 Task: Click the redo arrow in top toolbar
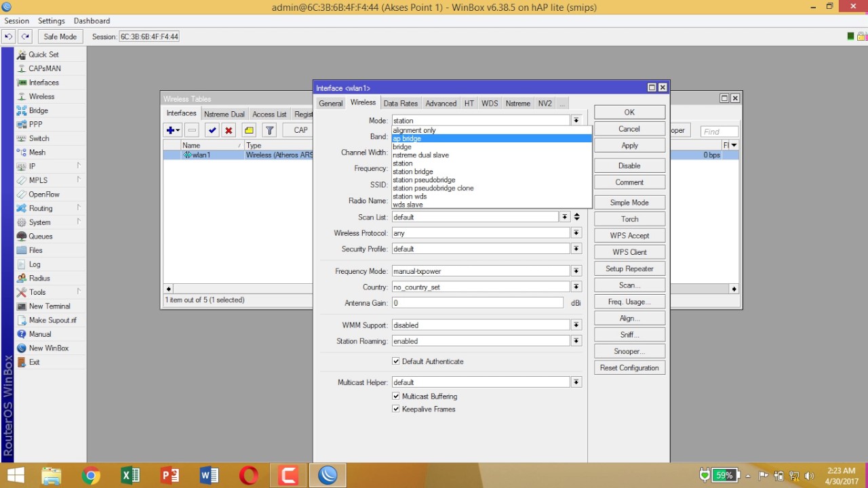tap(25, 37)
